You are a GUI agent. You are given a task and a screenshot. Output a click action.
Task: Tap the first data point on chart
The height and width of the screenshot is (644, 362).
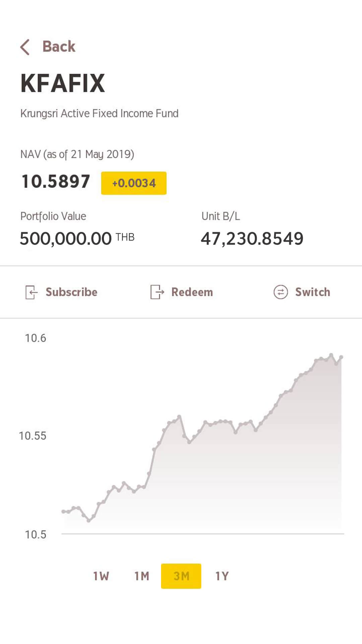[63, 512]
